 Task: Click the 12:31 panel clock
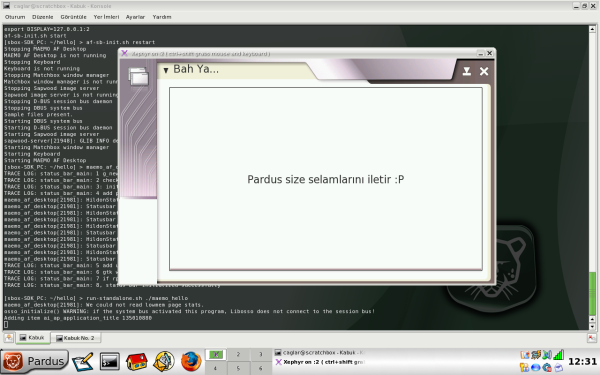tap(582, 362)
